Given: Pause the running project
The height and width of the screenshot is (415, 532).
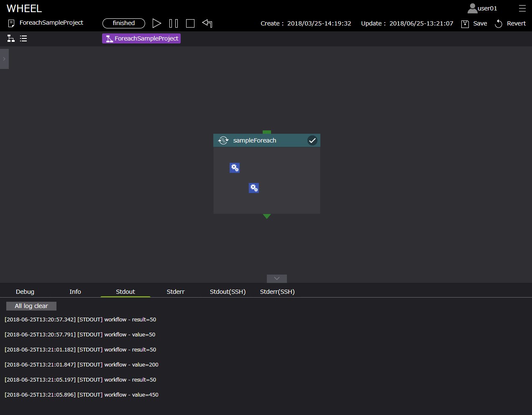Looking at the screenshot, I should [174, 23].
